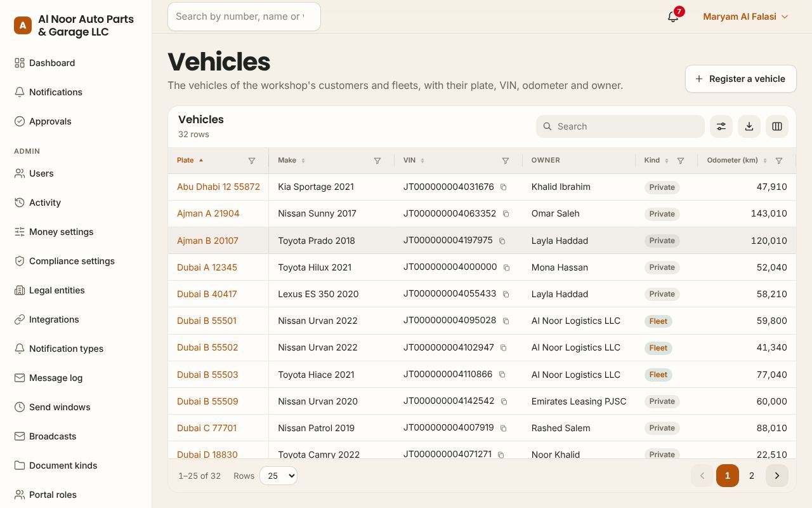This screenshot has height=508, width=812.
Task: Copy VIN JT000000004031676
Action: (504, 187)
